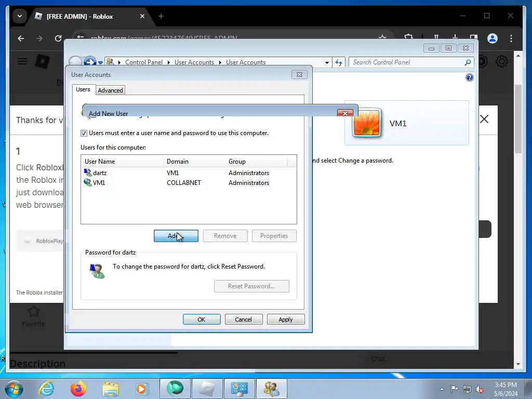Image resolution: width=532 pixels, height=399 pixels.
Task: Click Cancel in User Accounts dialog
Action: tap(244, 320)
